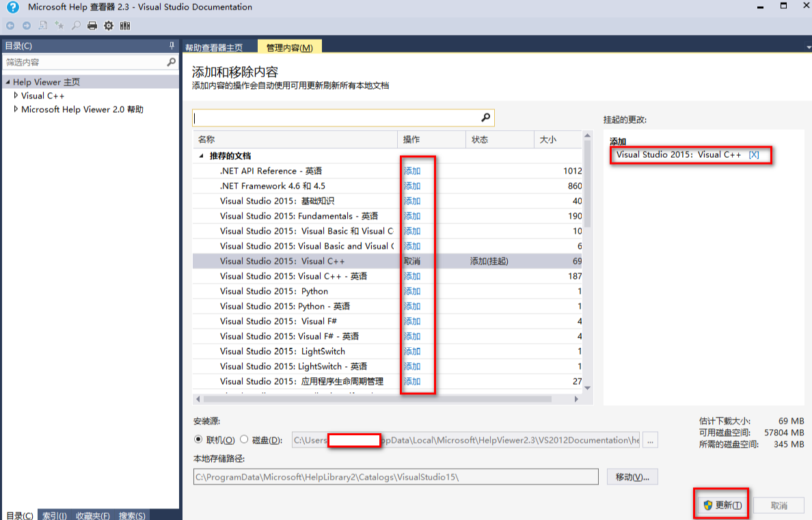Viewport: 812px width, 520px height.
Task: Click the manage content books icon
Action: click(x=125, y=25)
